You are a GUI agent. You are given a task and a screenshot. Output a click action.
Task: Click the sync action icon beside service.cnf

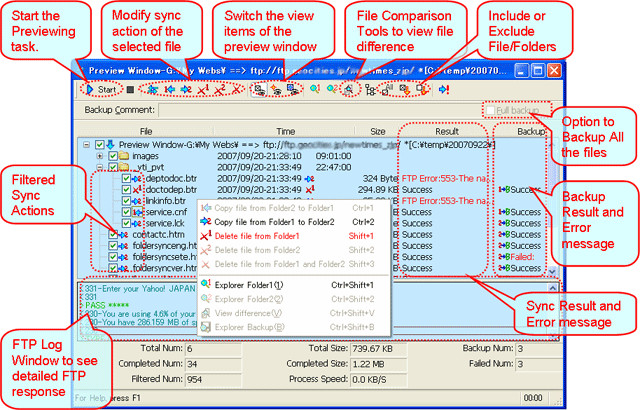(x=137, y=212)
